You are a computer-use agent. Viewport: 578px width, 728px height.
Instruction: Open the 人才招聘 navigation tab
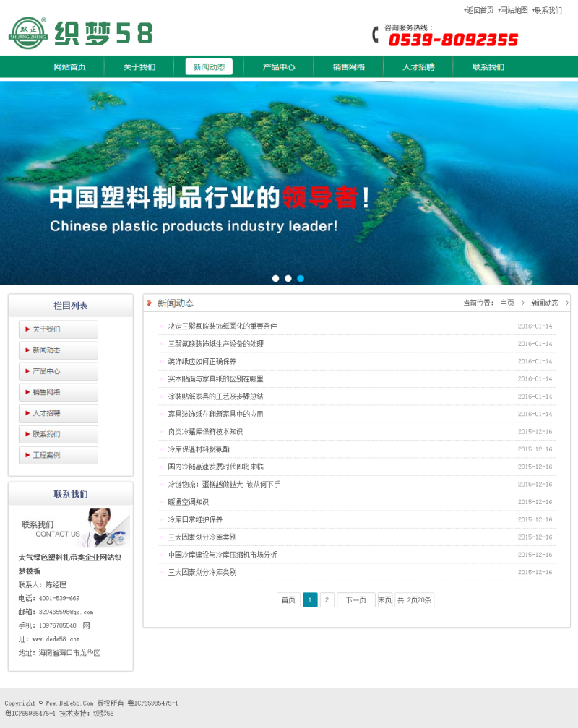pyautogui.click(x=418, y=67)
